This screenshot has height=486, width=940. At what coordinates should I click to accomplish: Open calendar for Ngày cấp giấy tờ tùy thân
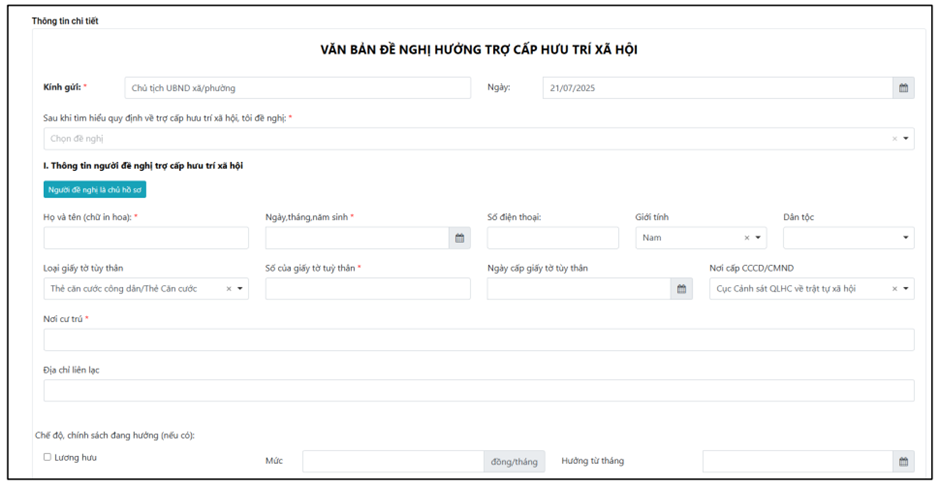pos(681,289)
